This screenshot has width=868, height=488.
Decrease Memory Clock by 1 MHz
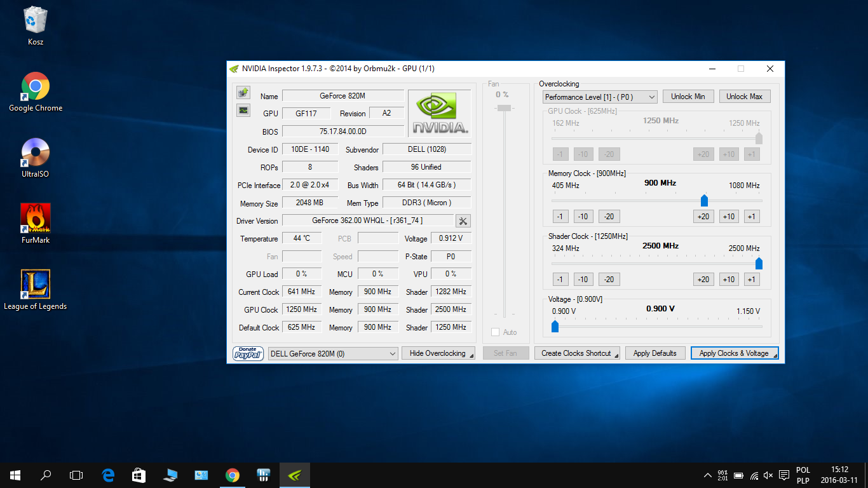coord(560,217)
